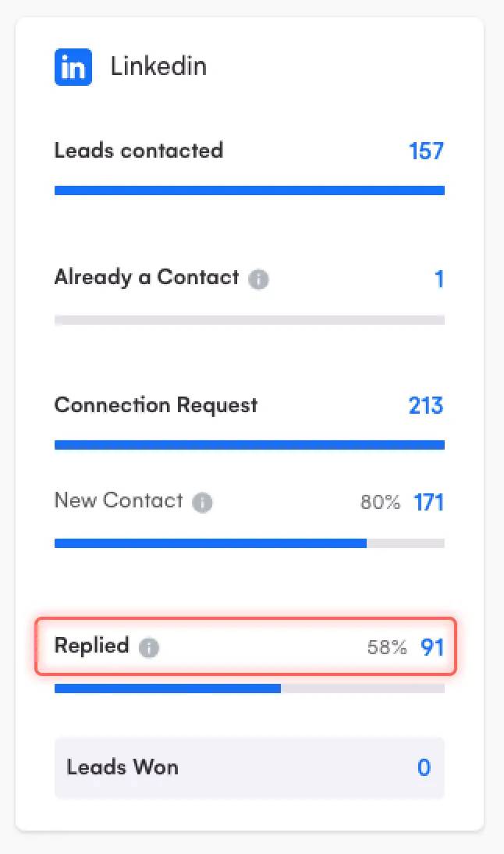Click the Leads Won count 0
504x854 pixels.
click(424, 767)
